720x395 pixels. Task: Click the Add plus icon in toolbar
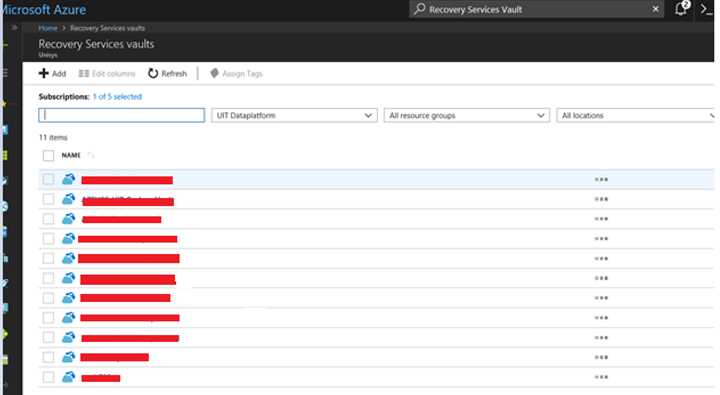click(44, 73)
